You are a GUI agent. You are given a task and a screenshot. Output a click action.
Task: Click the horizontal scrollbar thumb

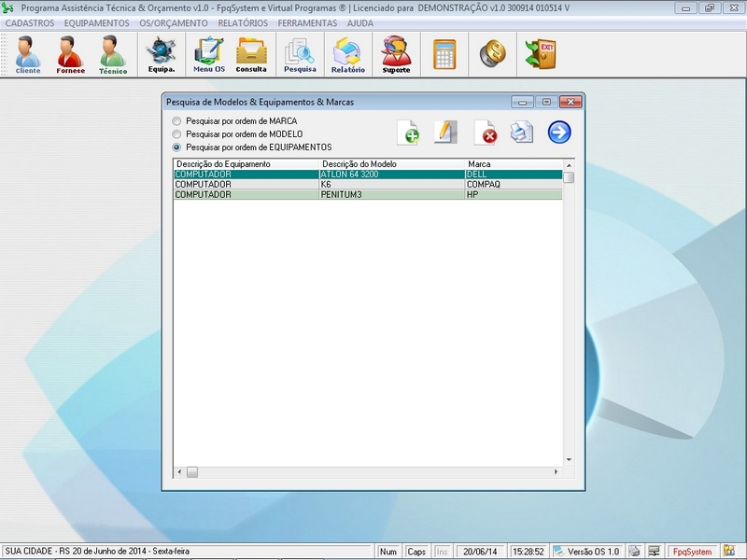[x=192, y=472]
